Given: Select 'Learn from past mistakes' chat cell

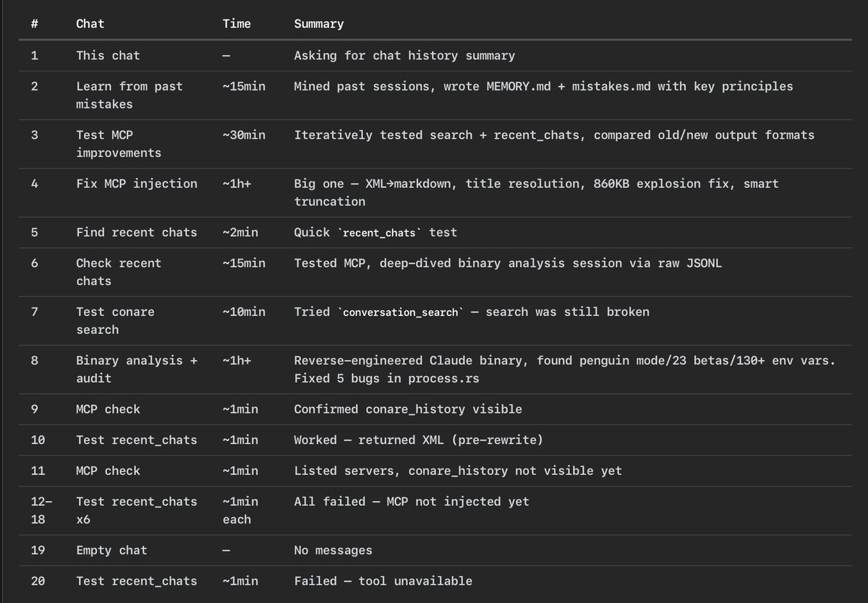Looking at the screenshot, I should 129,95.
